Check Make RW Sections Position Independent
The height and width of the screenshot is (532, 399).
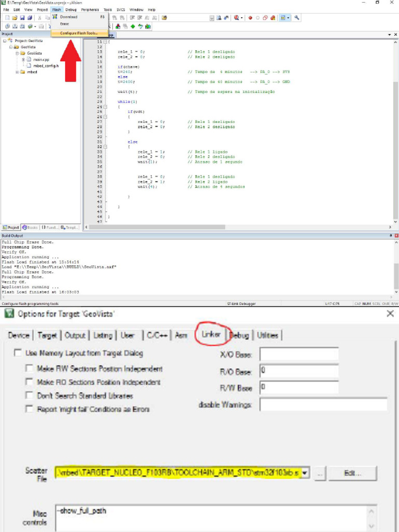30,368
